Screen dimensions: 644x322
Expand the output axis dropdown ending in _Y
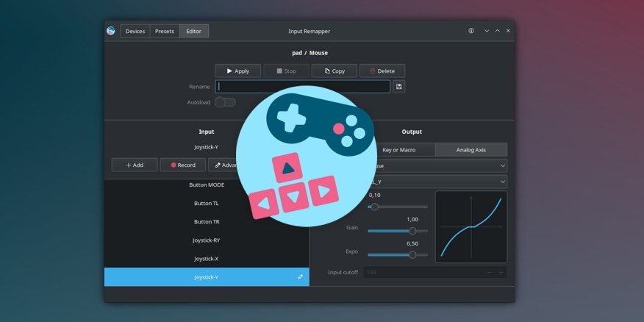coord(441,182)
